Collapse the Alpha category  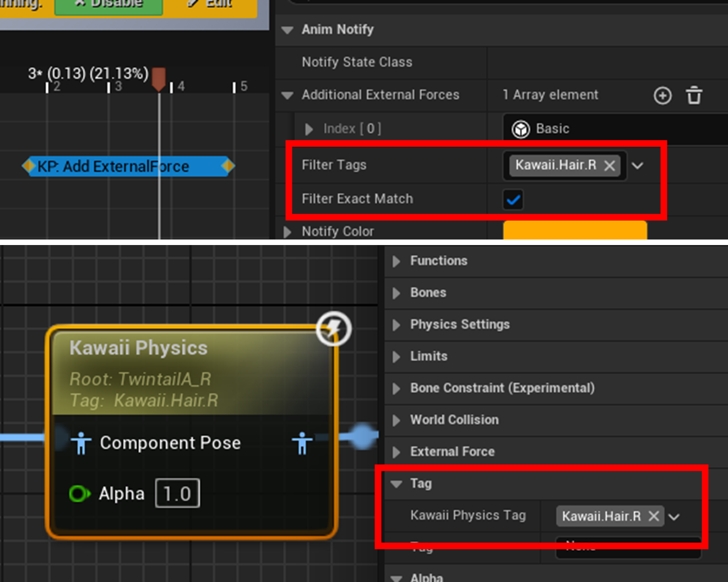click(x=396, y=578)
